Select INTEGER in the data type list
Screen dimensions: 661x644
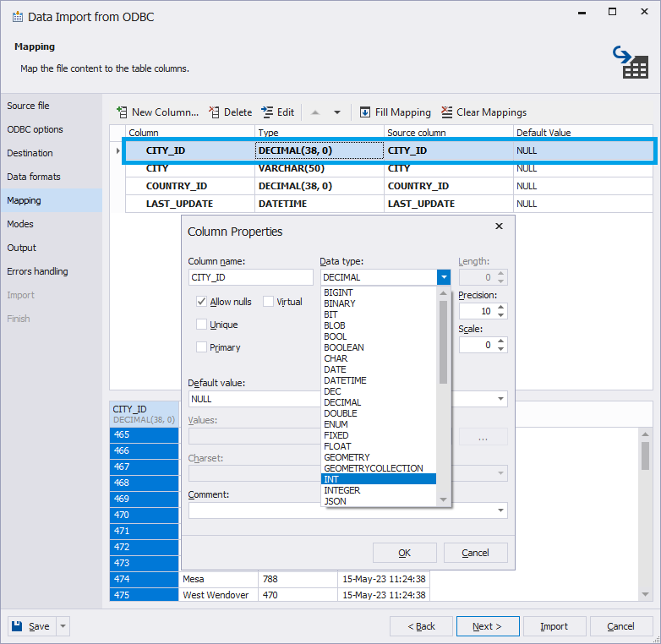click(x=379, y=490)
